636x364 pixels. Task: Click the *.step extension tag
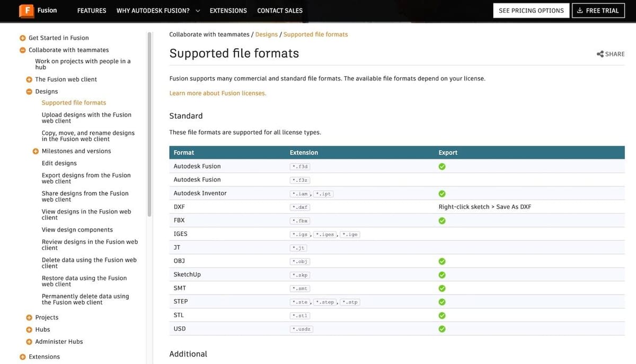click(x=325, y=302)
